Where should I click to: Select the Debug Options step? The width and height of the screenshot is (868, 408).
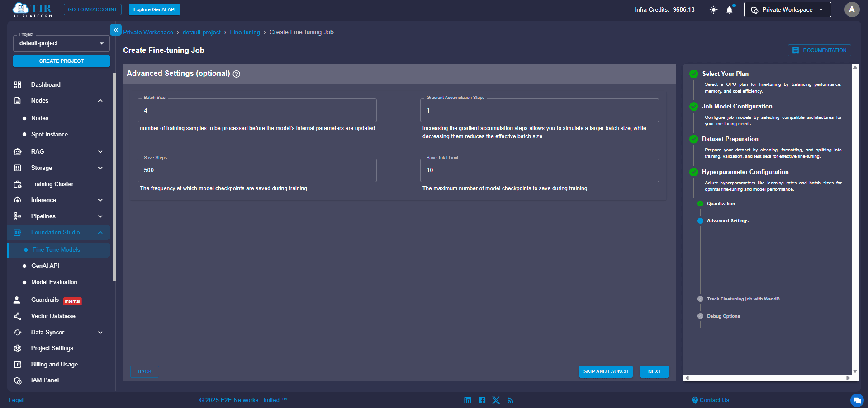724,316
